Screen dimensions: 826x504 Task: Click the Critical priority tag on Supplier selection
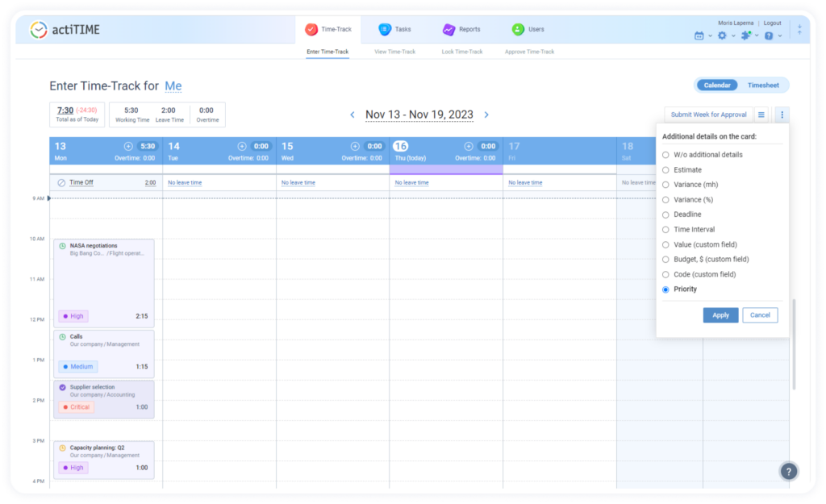(x=77, y=407)
